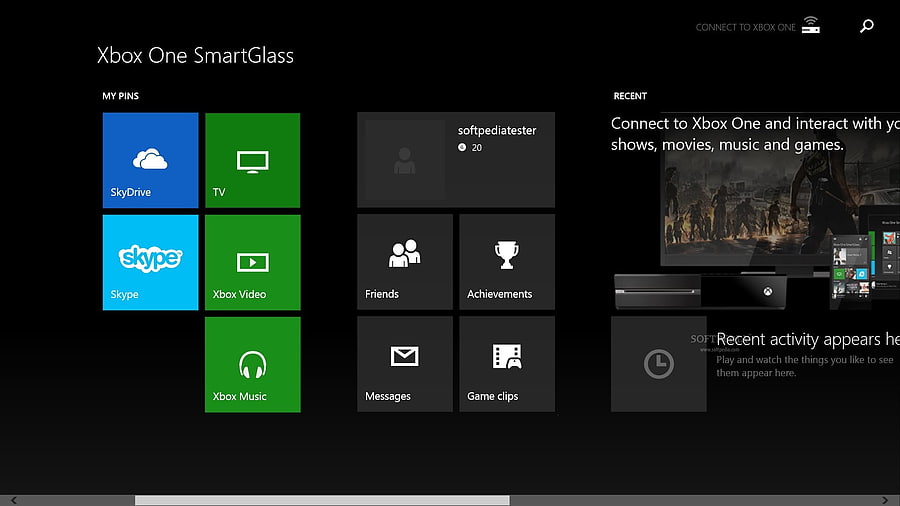This screenshot has width=900, height=506.
Task: View the Achievements tile
Action: click(x=507, y=262)
